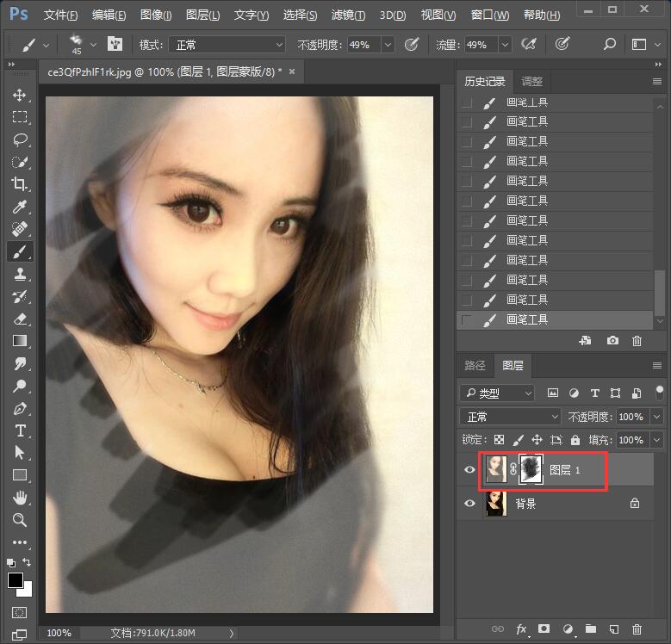The width and height of the screenshot is (671, 644).
Task: Select the Rectangular Marquee tool
Action: (19, 117)
